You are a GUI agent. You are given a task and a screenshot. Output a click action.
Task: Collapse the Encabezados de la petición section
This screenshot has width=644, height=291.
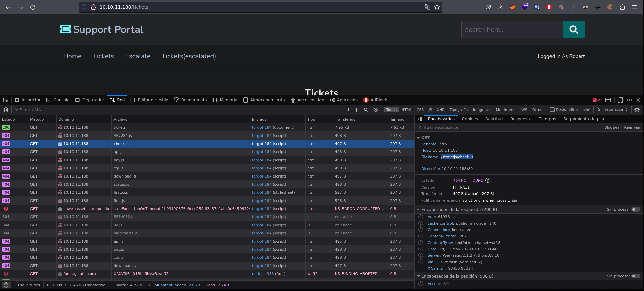pos(418,276)
